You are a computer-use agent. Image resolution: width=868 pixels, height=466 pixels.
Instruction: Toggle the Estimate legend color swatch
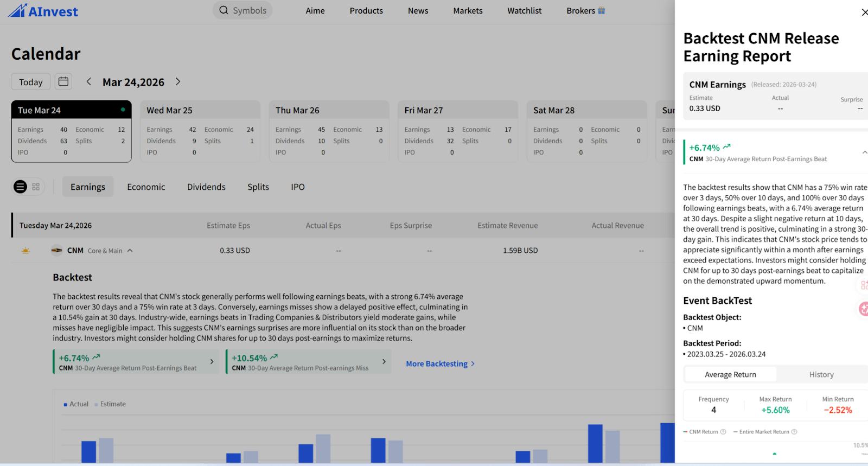tap(97, 405)
